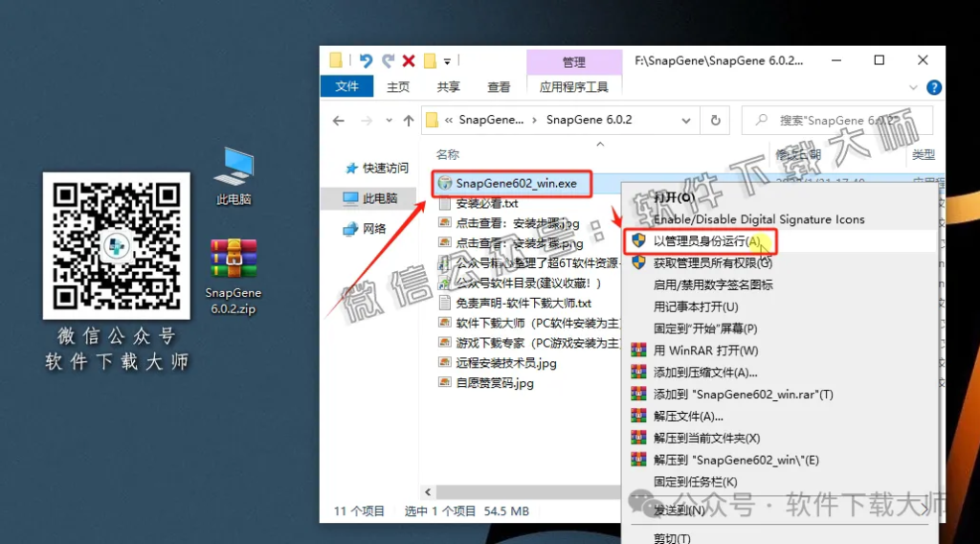Choose 添加到 "SnapGene602_win.rar"(T)
The height and width of the screenshot is (544, 980).
coord(743,395)
